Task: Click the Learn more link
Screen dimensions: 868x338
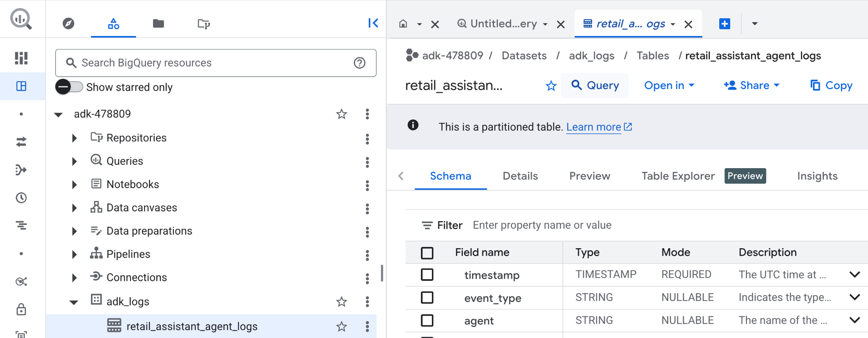Action: (593, 127)
